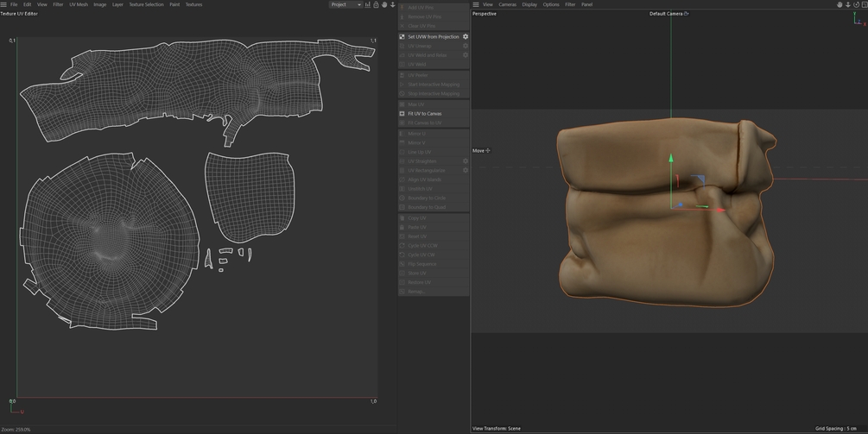The height and width of the screenshot is (434, 868).
Task: Open the Texture Selection menu
Action: coord(146,4)
